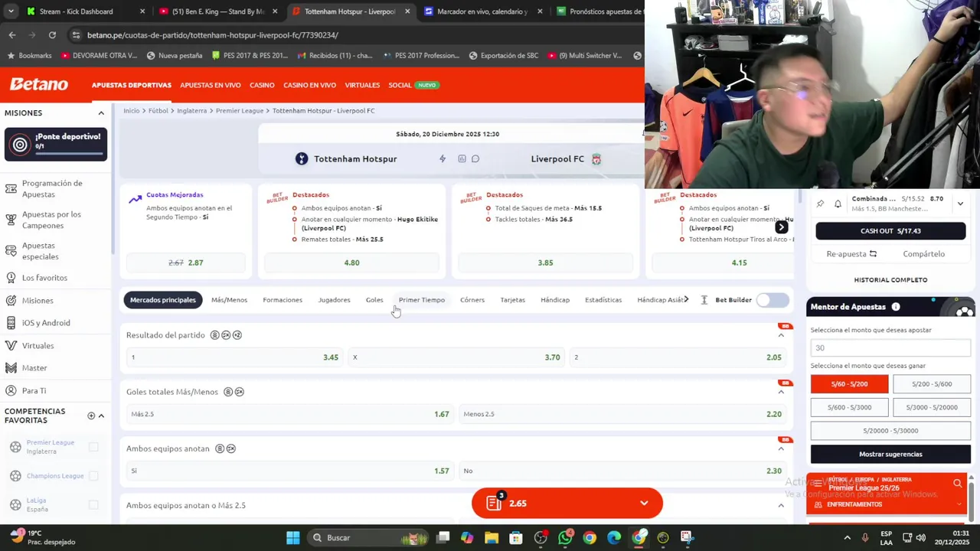This screenshot has width=980, height=551.
Task: Collapse the Misiones sidebar section
Action: pyautogui.click(x=101, y=113)
